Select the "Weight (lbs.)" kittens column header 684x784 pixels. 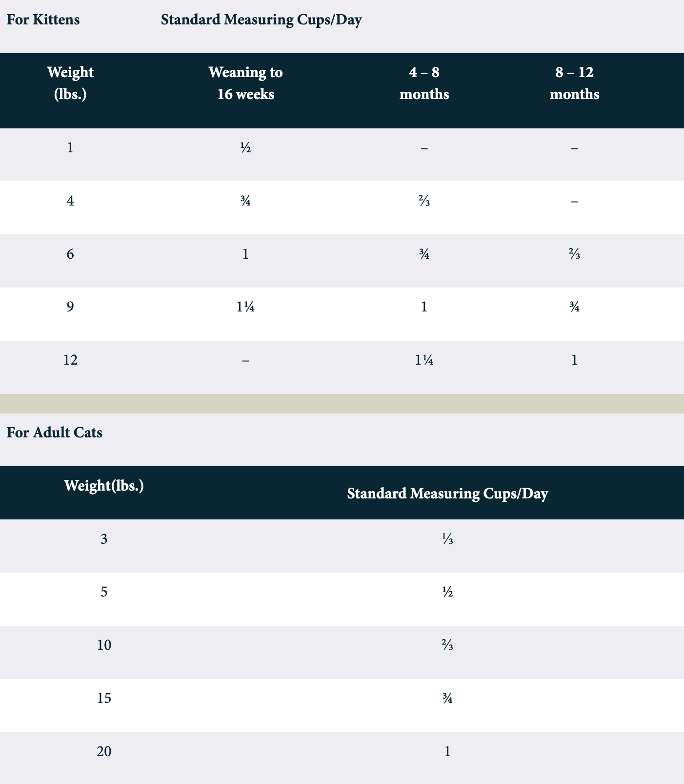[70, 83]
